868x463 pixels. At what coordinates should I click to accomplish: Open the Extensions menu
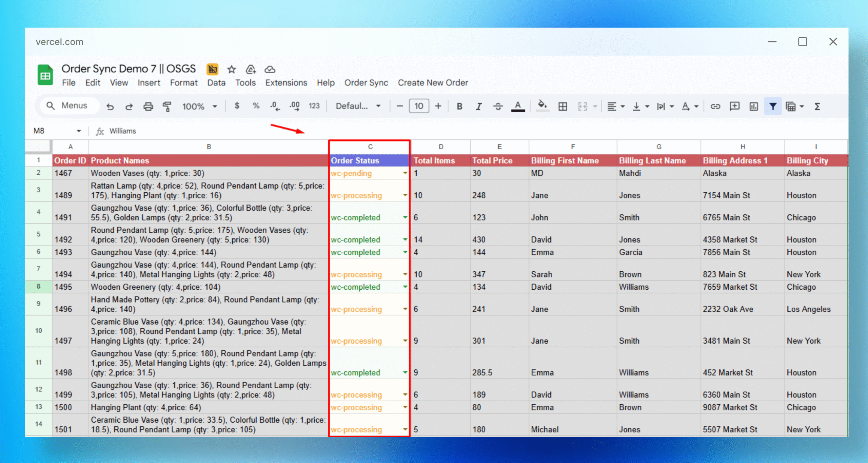pyautogui.click(x=286, y=83)
